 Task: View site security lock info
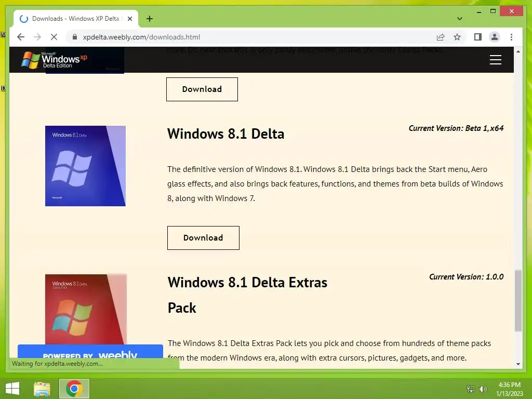click(x=75, y=37)
